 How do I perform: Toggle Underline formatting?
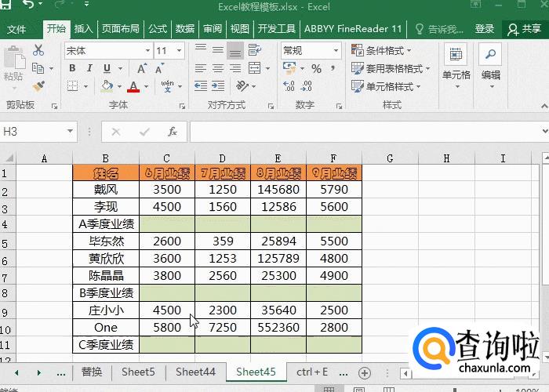coord(107,68)
